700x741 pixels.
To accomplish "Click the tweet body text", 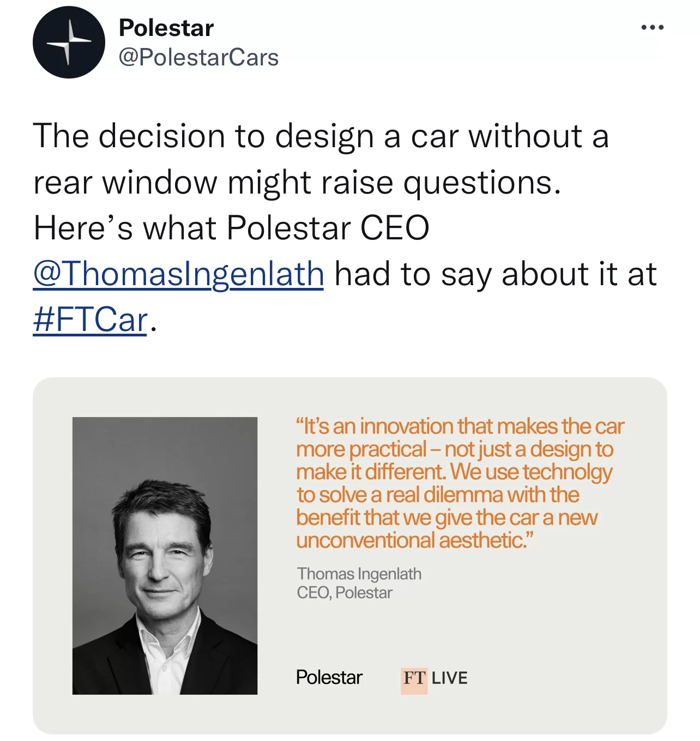I will (345, 227).
